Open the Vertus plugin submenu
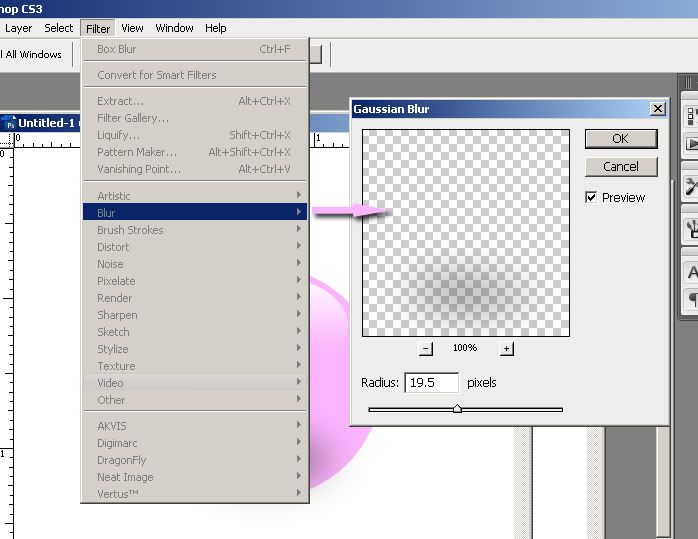 click(195, 494)
